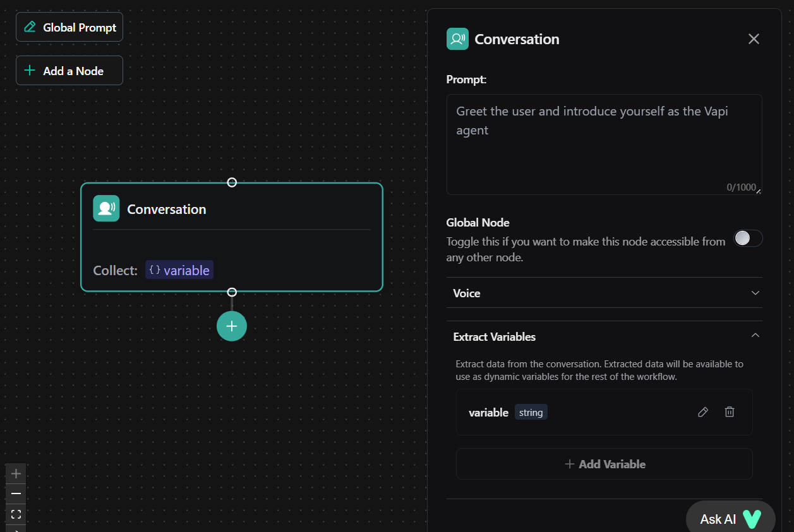Delete the variable with trash icon
Screen dimensions: 794x532
(x=730, y=412)
